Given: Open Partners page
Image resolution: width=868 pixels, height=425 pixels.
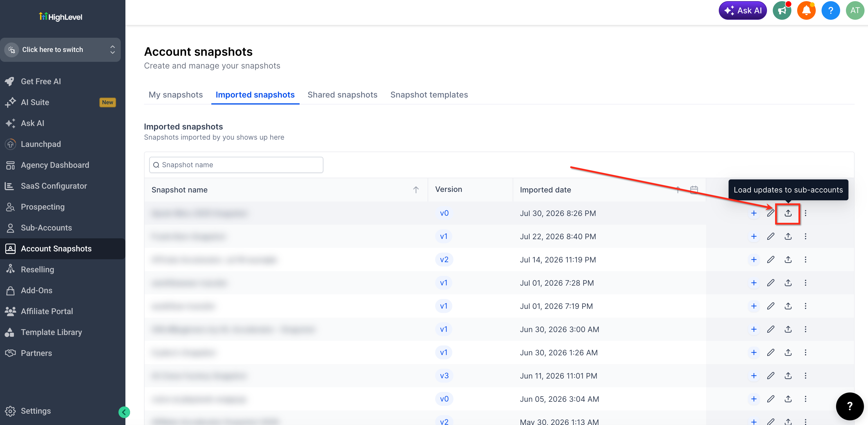Looking at the screenshot, I should [36, 353].
